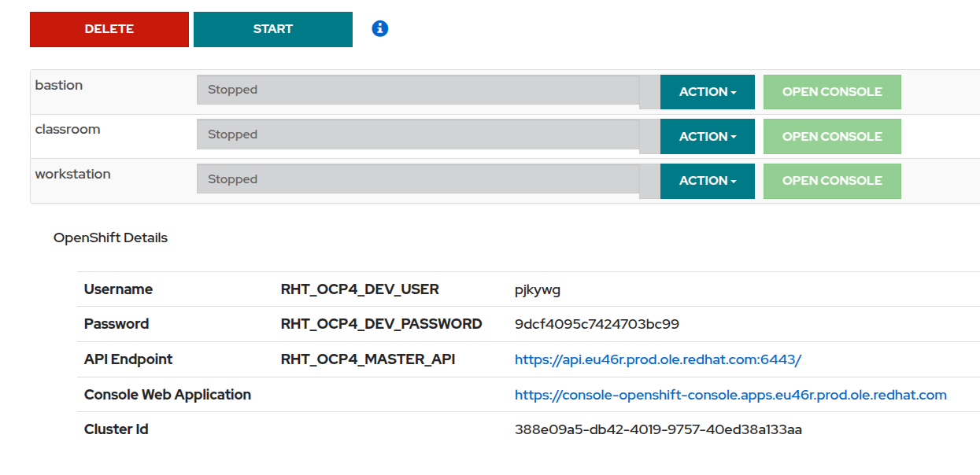The image size is (980, 475).
Task: Open console for bastion machine
Action: (831, 92)
